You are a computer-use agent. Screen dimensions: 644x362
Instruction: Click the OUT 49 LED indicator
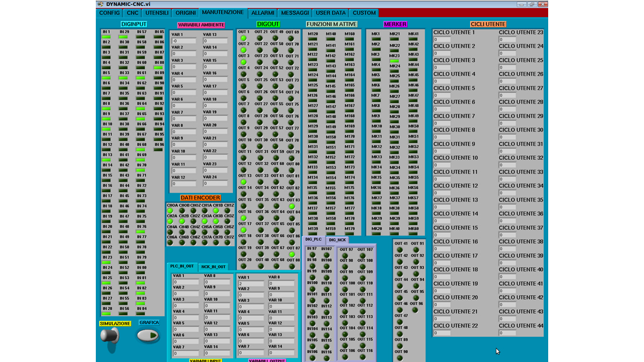point(276,38)
